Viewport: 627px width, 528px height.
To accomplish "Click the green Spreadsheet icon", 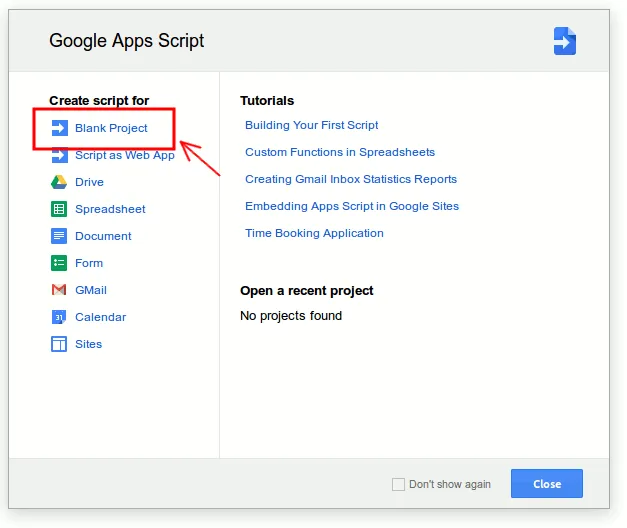I will point(59,209).
